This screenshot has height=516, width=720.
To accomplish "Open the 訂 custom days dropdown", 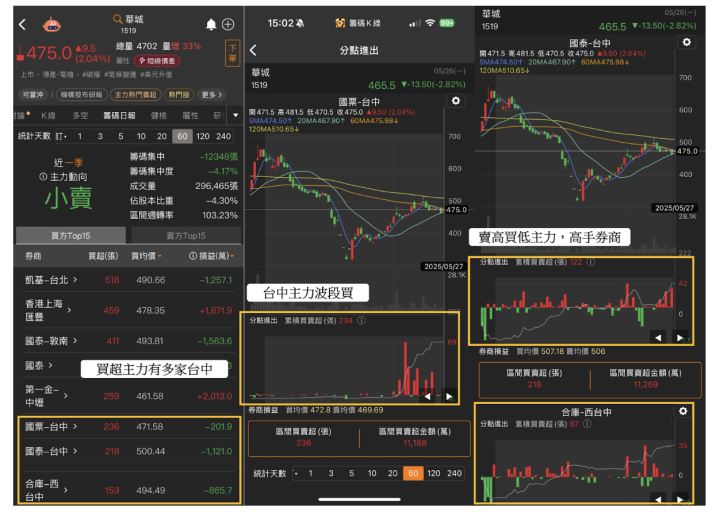I will (62, 136).
